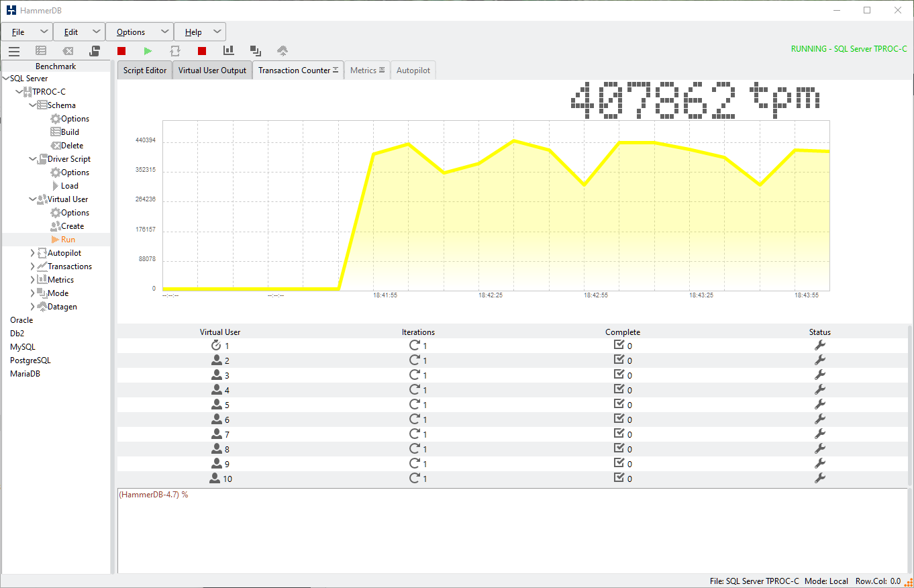Click the small icon on the Metrics tab

pos(382,70)
